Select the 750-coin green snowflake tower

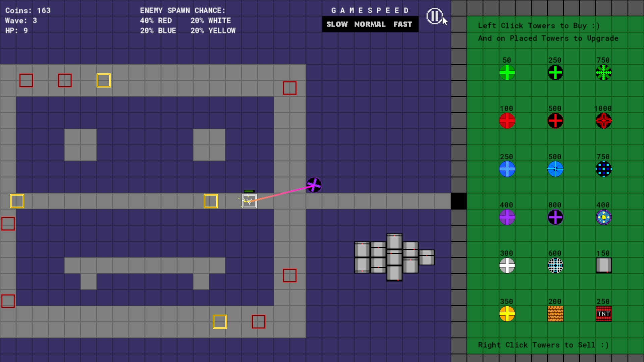point(603,73)
